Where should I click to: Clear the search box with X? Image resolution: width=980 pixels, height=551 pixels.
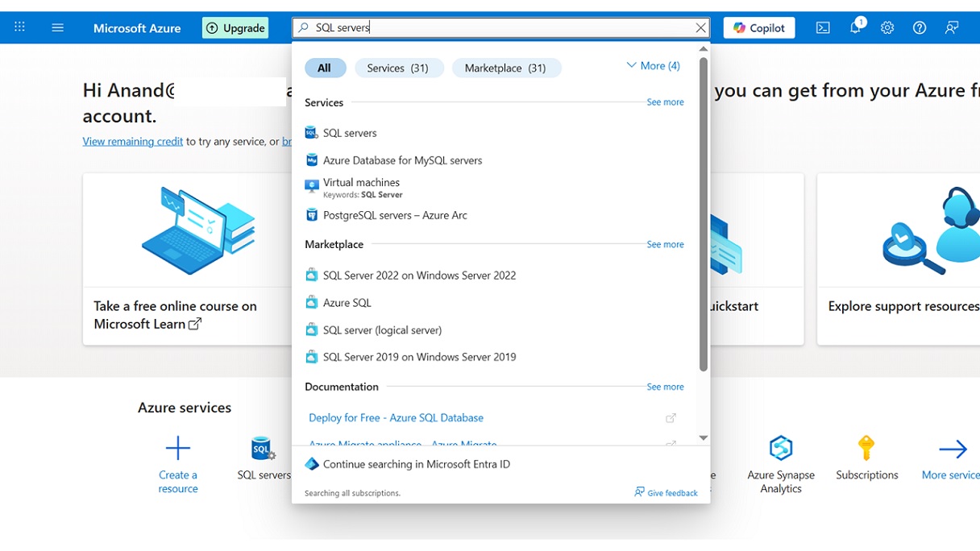point(700,27)
